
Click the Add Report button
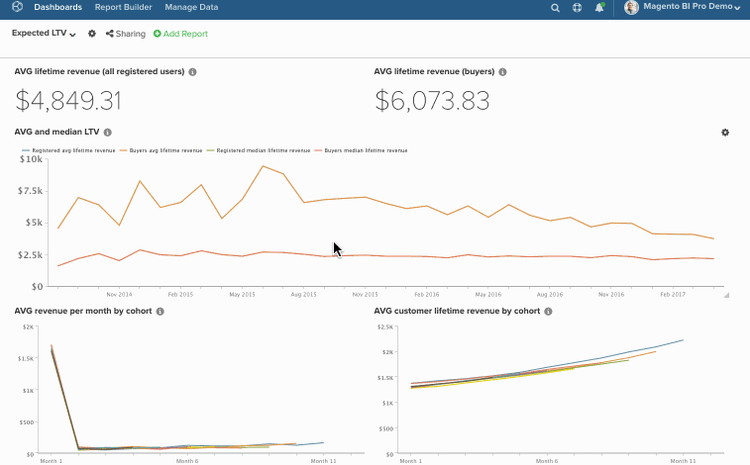tap(181, 34)
